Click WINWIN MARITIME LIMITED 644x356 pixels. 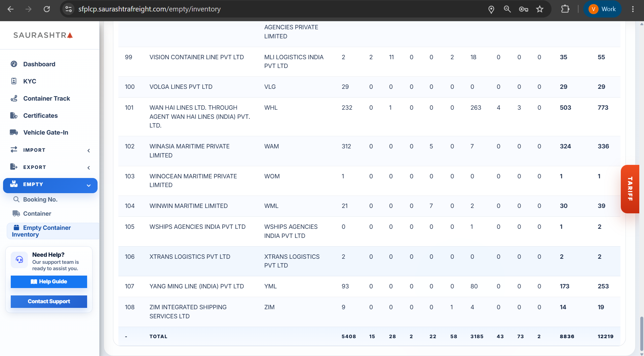189,206
